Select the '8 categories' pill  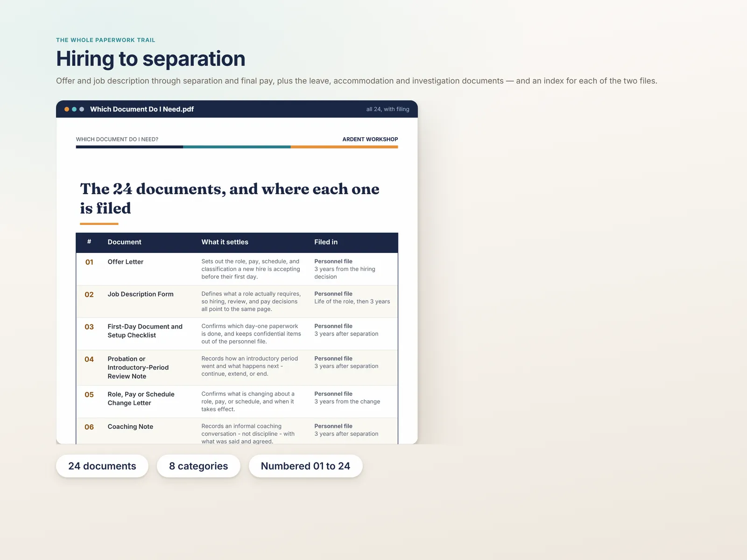pyautogui.click(x=198, y=466)
